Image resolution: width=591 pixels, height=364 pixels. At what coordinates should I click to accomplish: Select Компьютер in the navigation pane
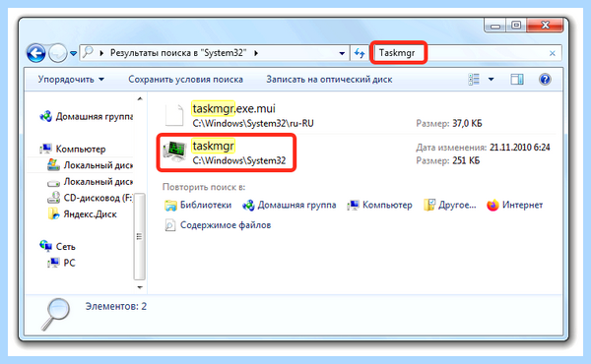point(73,149)
